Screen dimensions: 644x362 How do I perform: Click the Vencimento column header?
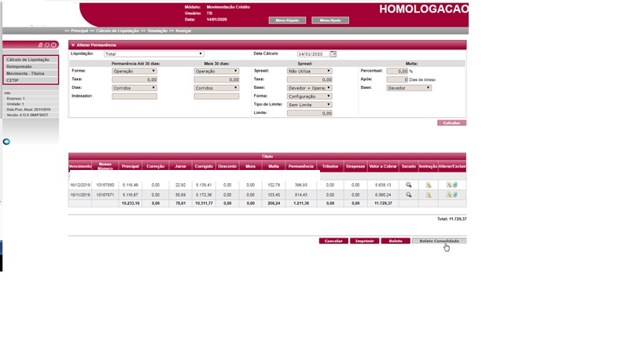click(80, 166)
